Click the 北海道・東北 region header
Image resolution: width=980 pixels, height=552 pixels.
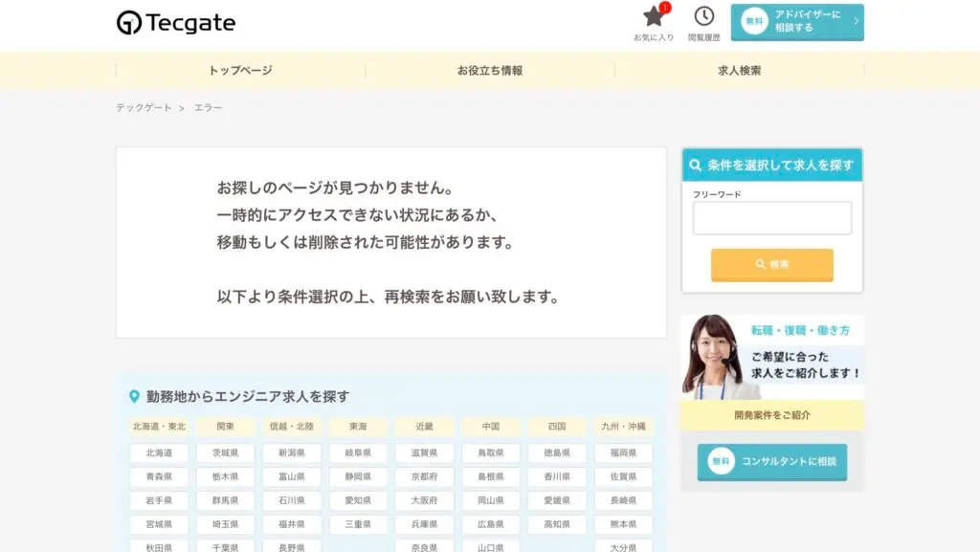[x=159, y=427]
